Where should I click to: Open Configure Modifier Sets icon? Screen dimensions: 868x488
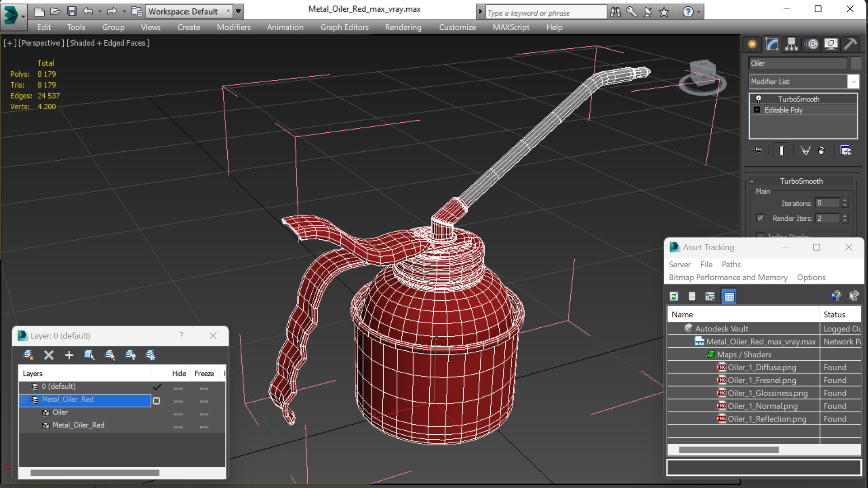845,150
